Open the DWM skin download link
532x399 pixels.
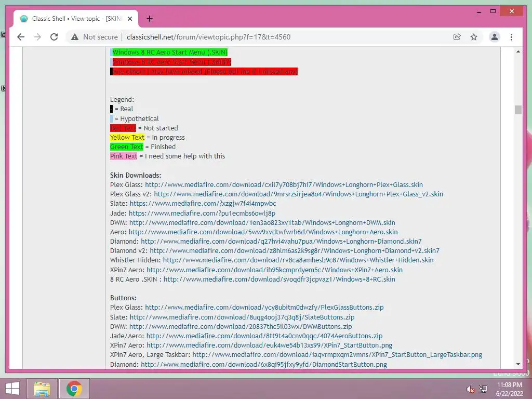tap(262, 222)
